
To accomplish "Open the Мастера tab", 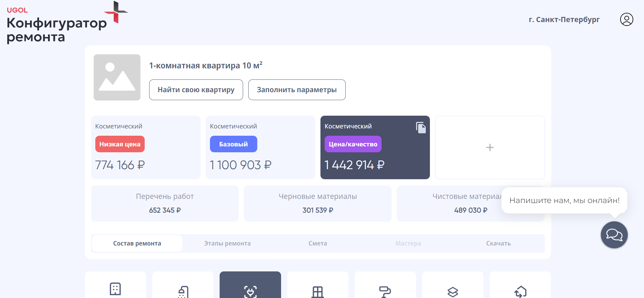I will point(408,243).
